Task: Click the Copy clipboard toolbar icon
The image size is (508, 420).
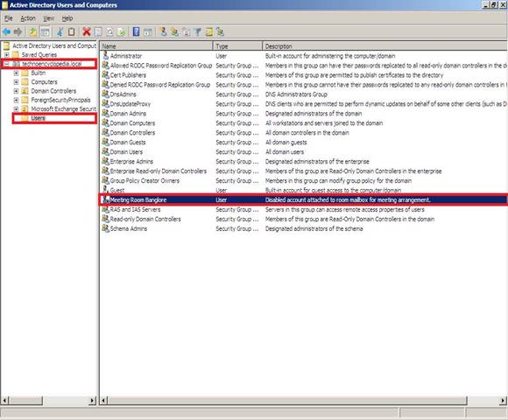Action: 71,31
